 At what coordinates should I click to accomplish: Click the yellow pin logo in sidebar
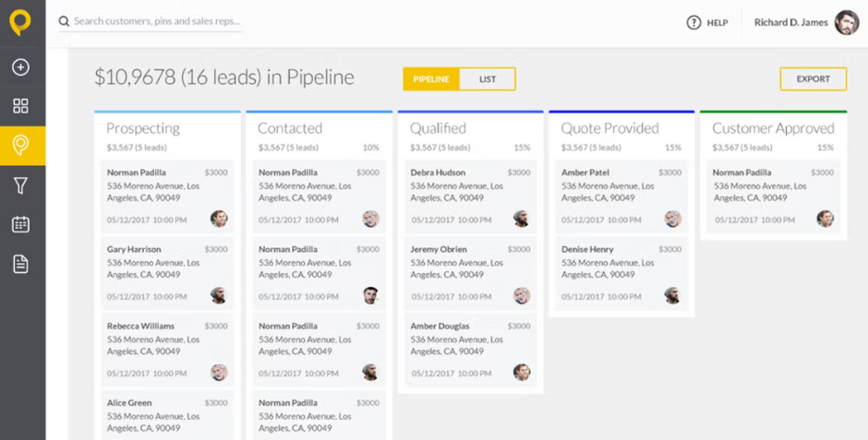pyautogui.click(x=20, y=23)
